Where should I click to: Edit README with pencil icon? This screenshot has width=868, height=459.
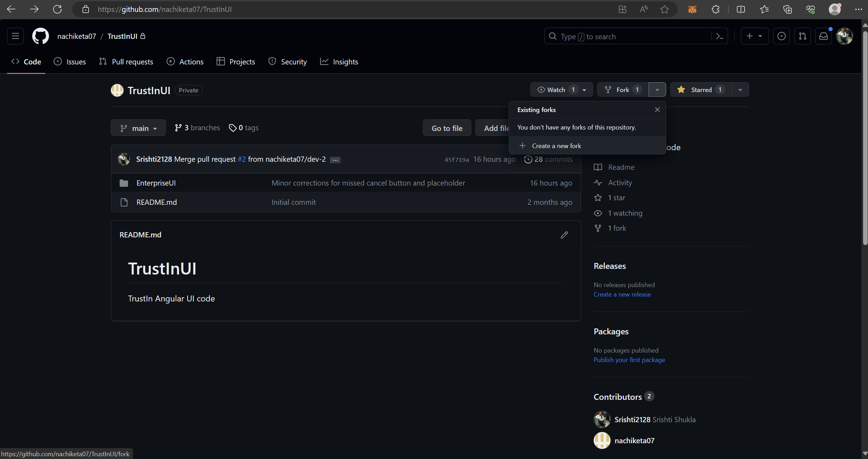564,235
